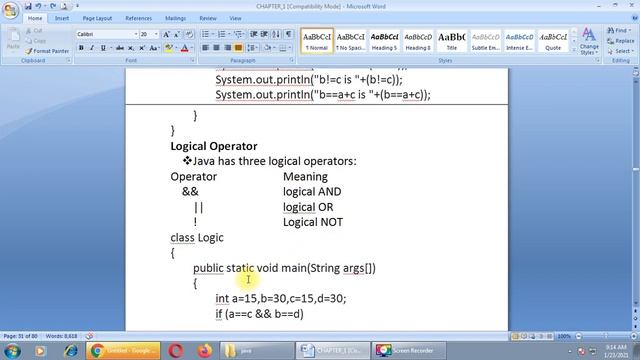Expand the Styles gallery More arrow
Viewport: 640px width, 360px height.
(574, 49)
